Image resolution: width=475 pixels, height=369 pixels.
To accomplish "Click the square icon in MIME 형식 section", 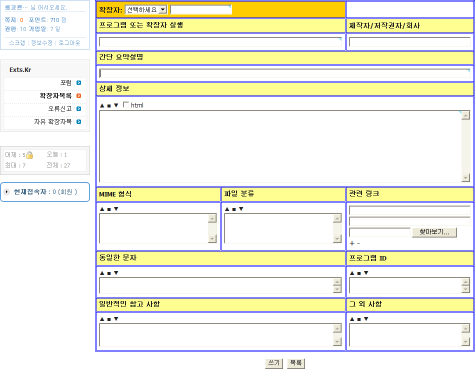I will point(109,209).
